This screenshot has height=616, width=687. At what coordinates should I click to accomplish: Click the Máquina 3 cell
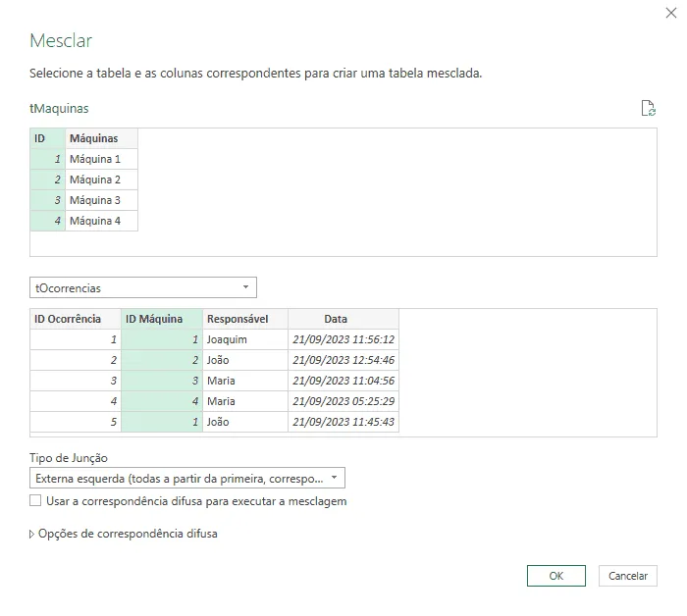[102, 200]
